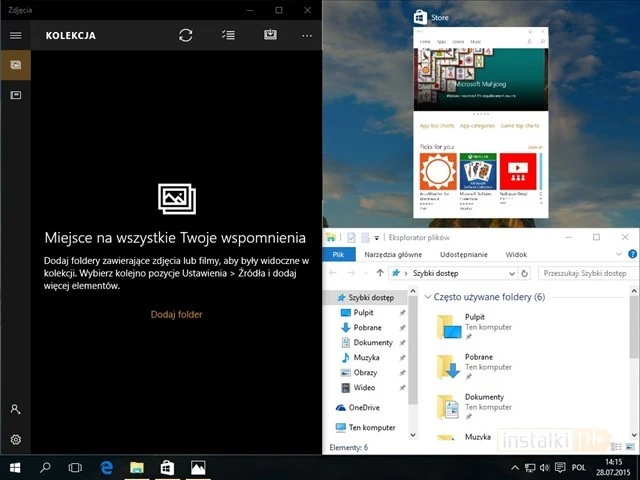Image resolution: width=640 pixels, height=480 pixels.
Task: Select Dokumenty in the navigation pane
Action: click(372, 342)
